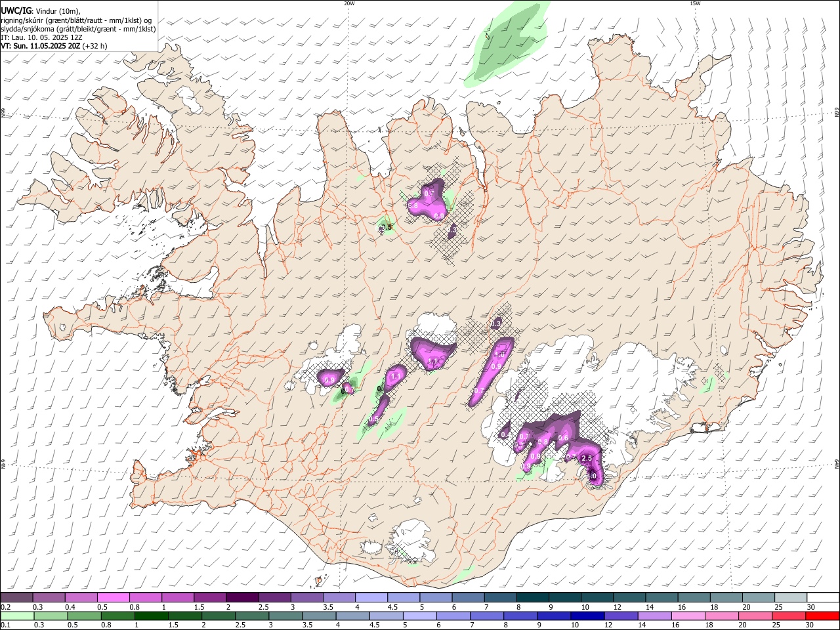Select the darkest green rain swatch labeled 1
This screenshot has height=630, width=840.
click(x=151, y=616)
